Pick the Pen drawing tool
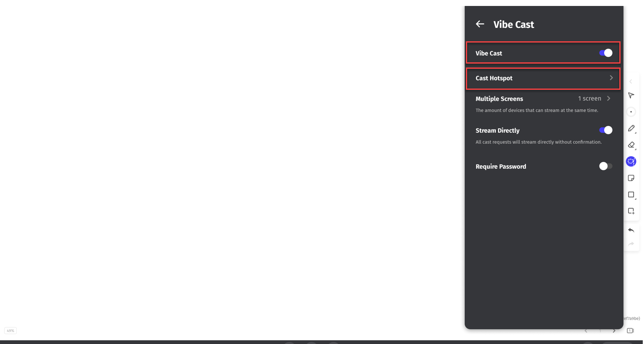Image resolution: width=644 pixels, height=344 pixels. (x=631, y=128)
